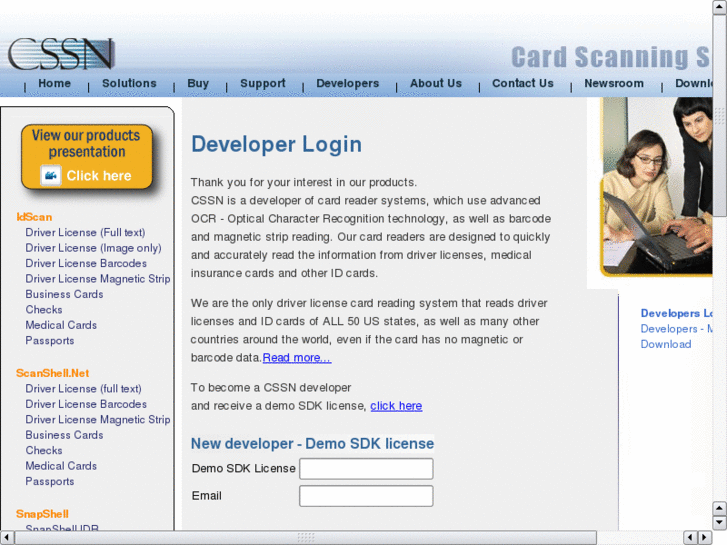The height and width of the screenshot is (545, 727).
Task: Open the Support menu item
Action: click(x=263, y=83)
